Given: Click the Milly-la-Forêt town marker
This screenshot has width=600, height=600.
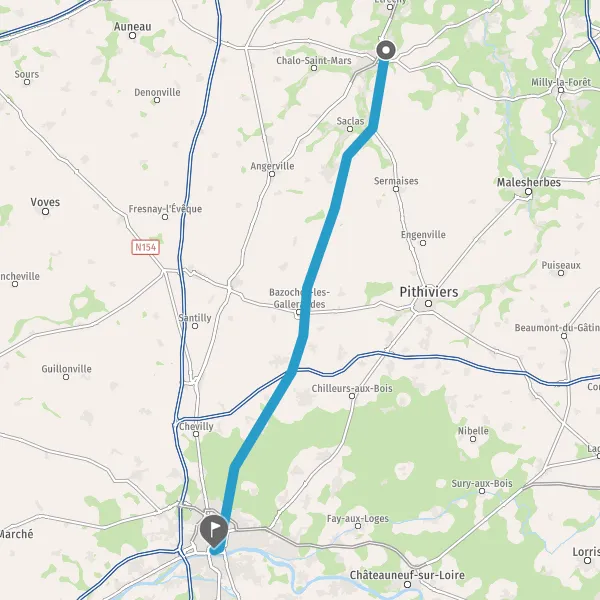Looking at the screenshot, I should [x=561, y=90].
